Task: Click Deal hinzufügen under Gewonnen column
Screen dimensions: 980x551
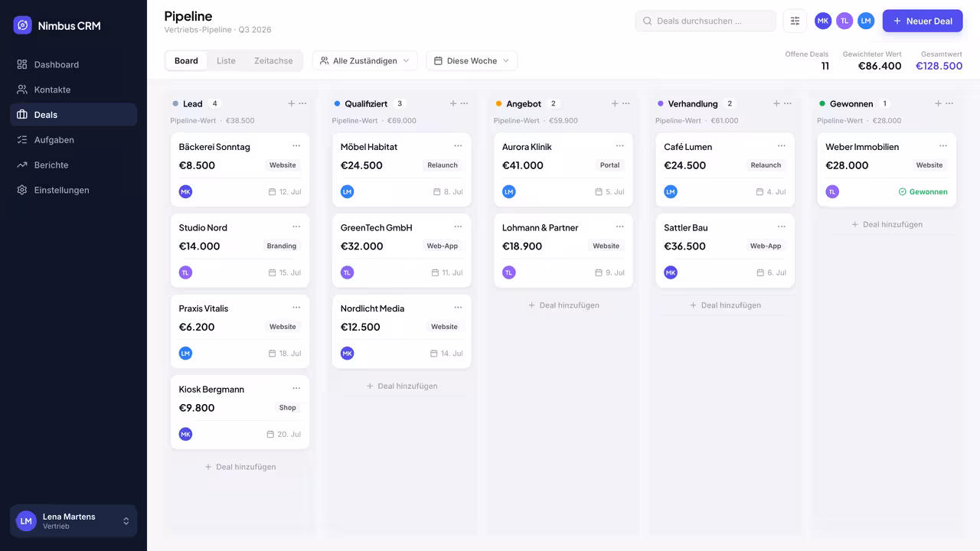Action: pyautogui.click(x=887, y=224)
